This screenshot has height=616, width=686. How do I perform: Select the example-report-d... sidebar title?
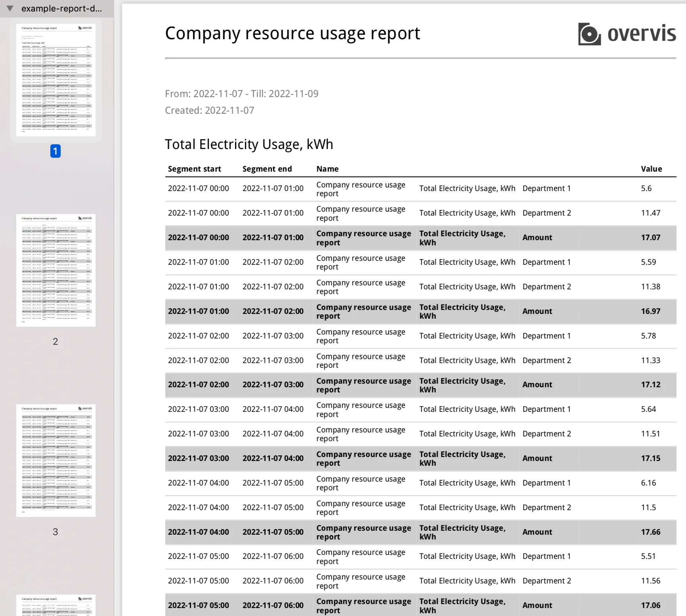61,8
